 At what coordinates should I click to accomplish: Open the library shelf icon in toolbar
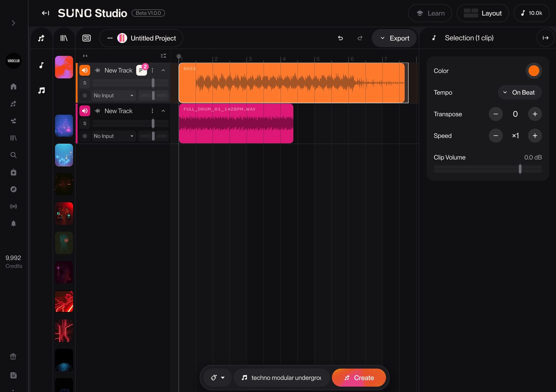[x=64, y=38]
